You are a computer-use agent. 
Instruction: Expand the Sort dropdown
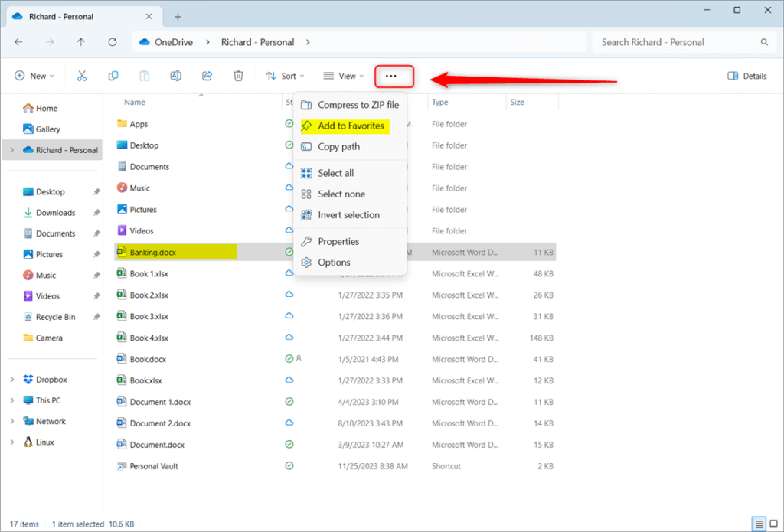[285, 76]
